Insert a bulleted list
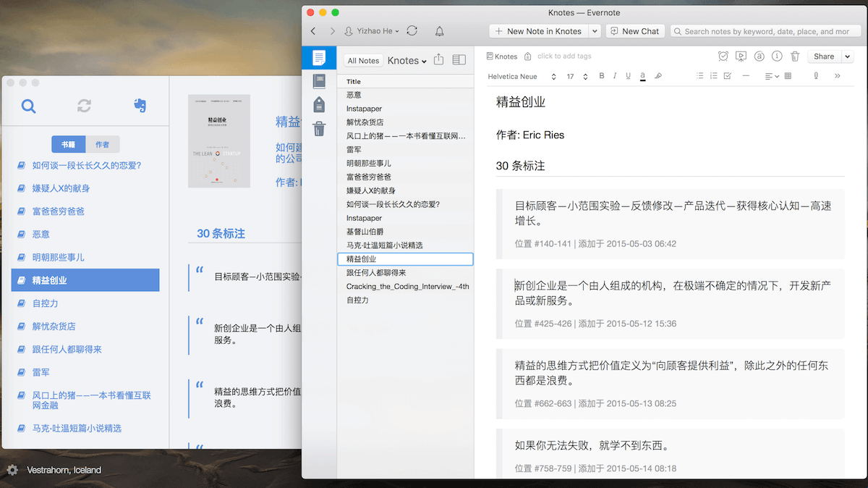Image resolution: width=868 pixels, height=488 pixels. point(699,76)
